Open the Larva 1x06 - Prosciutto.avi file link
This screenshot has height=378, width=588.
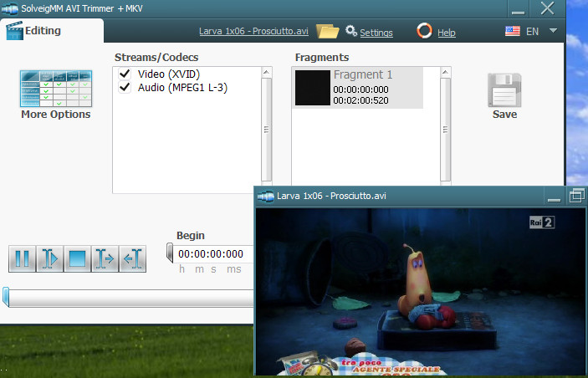[x=253, y=31]
